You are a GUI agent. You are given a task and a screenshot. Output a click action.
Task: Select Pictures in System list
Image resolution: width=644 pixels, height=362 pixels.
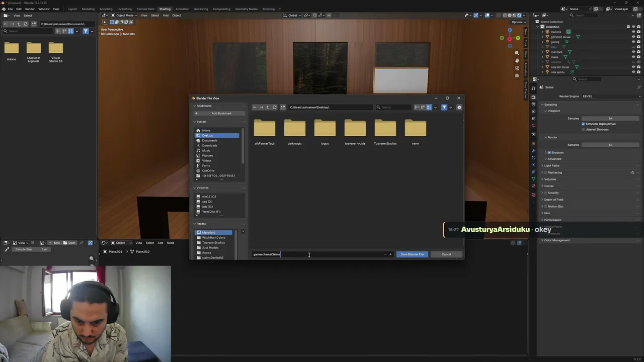217,155
